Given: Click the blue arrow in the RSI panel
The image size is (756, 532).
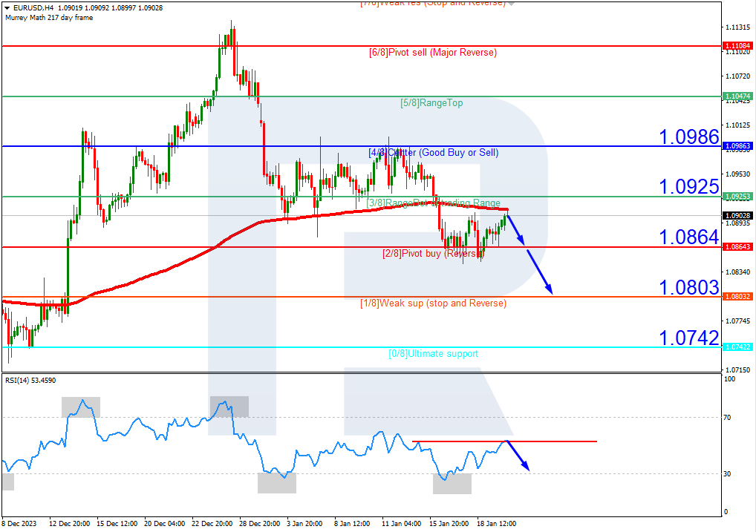Looking at the screenshot, I should (x=518, y=456).
